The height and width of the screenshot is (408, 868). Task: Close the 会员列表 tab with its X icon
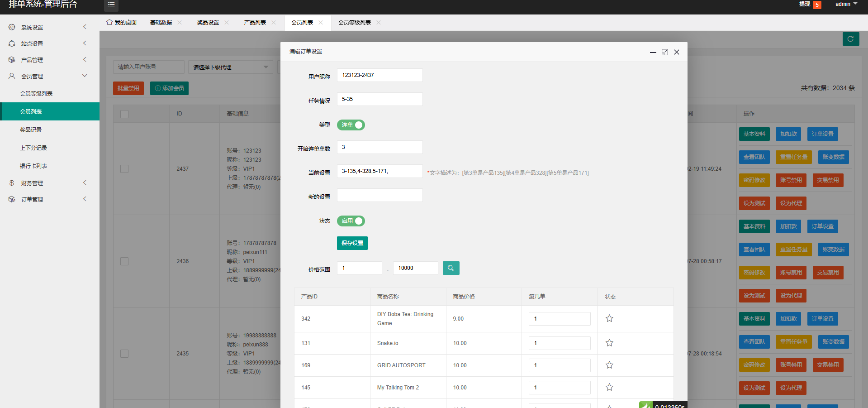click(x=321, y=23)
